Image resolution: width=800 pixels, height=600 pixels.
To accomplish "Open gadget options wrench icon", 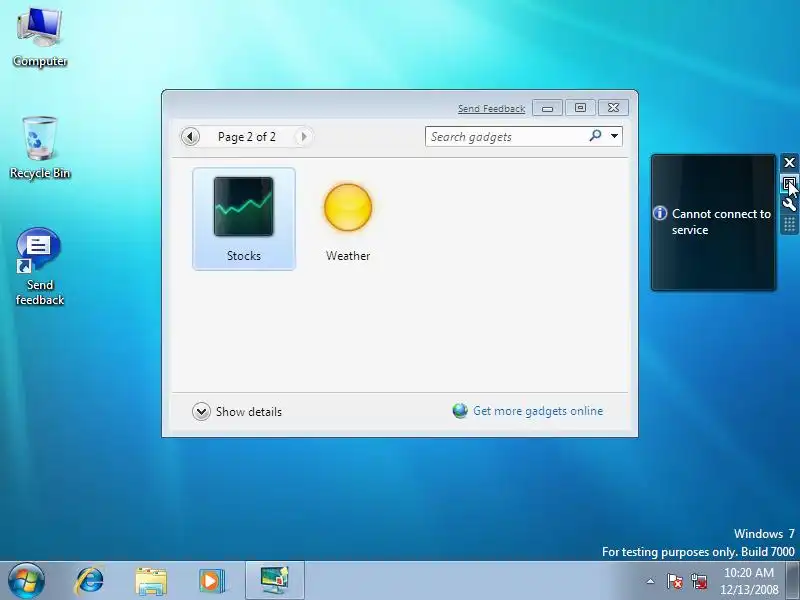I will (789, 204).
